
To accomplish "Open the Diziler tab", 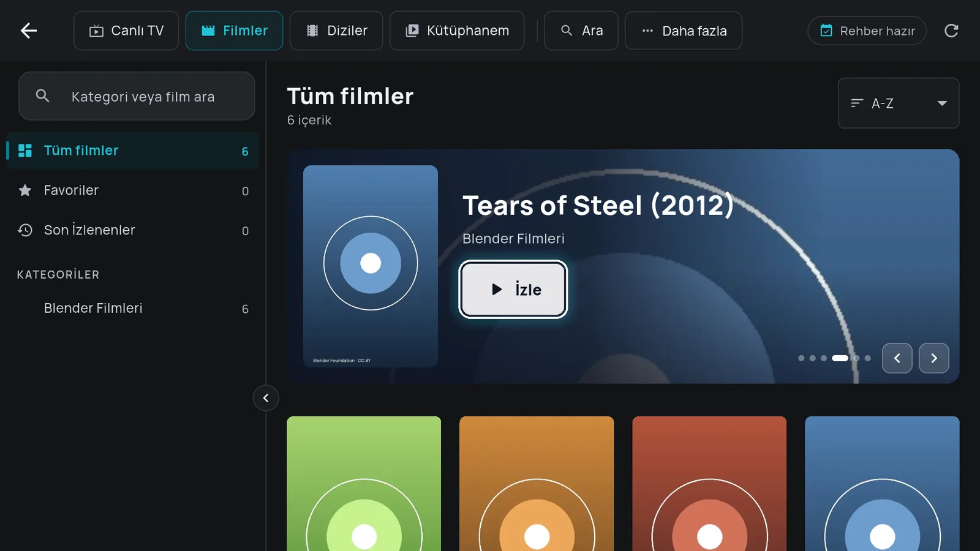I will (336, 31).
